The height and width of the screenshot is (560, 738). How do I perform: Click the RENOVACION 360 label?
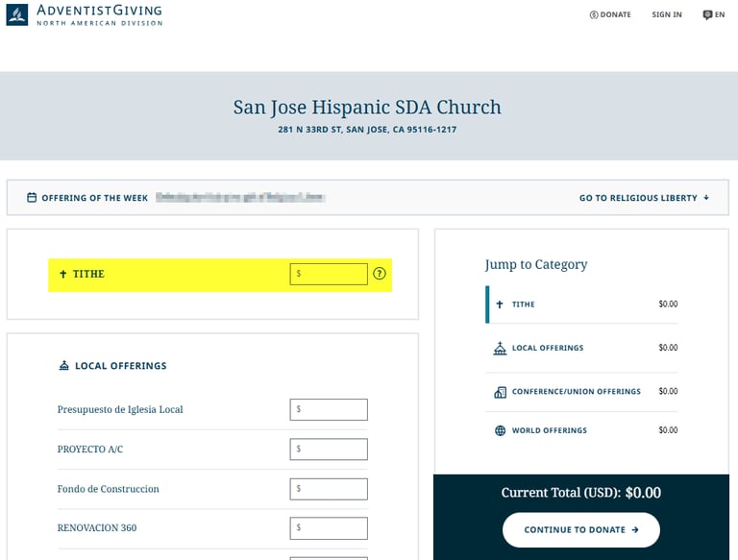(96, 528)
